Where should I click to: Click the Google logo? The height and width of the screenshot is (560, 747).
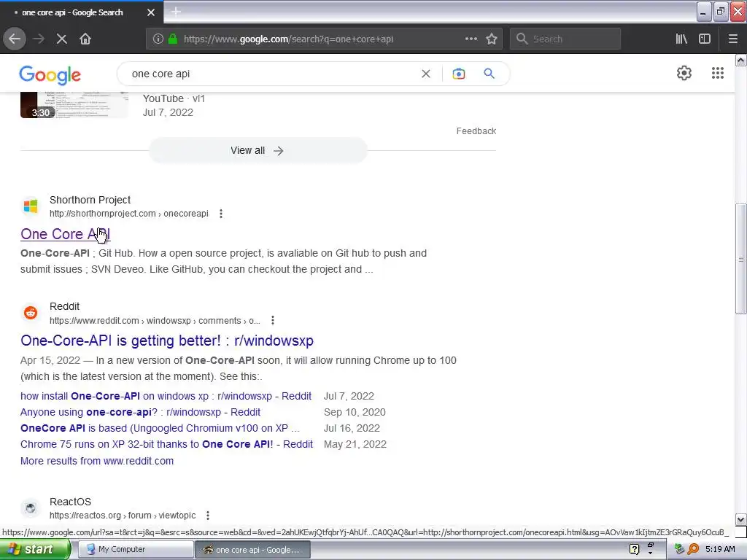click(x=50, y=75)
